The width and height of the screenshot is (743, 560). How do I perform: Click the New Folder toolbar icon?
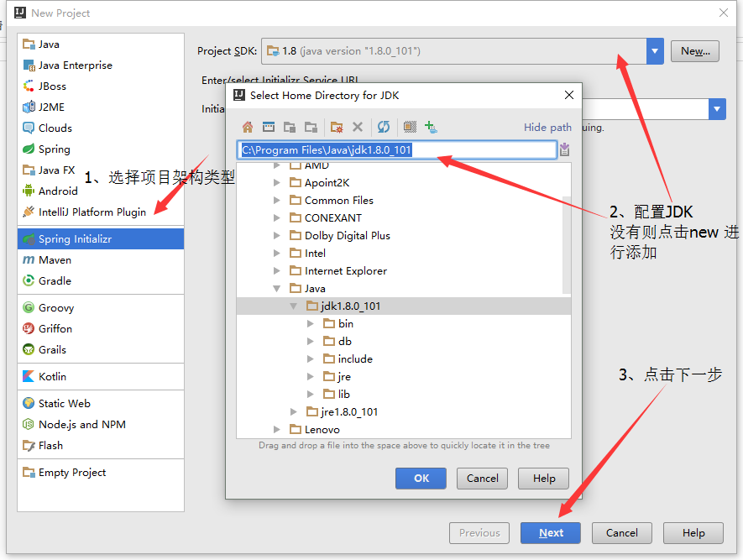point(337,127)
